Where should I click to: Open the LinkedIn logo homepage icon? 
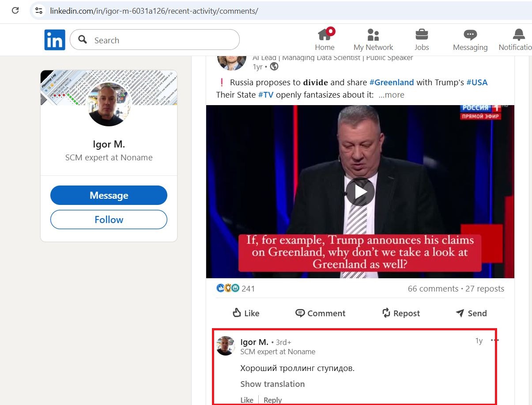pos(54,39)
